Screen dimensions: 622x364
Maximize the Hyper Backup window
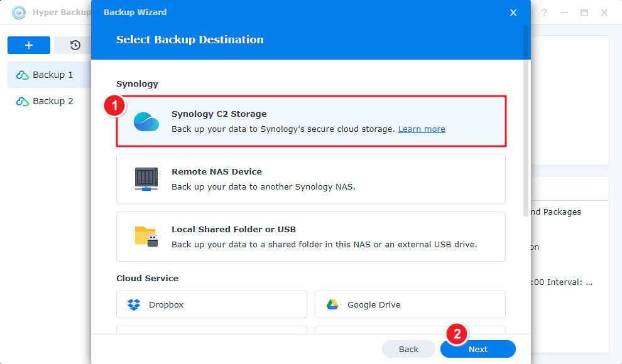584,13
